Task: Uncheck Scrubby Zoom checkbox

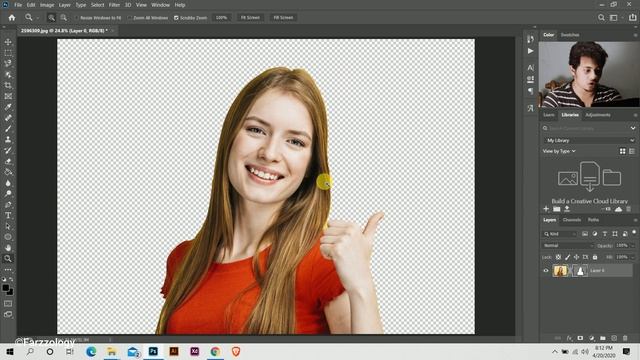Action: click(x=176, y=18)
